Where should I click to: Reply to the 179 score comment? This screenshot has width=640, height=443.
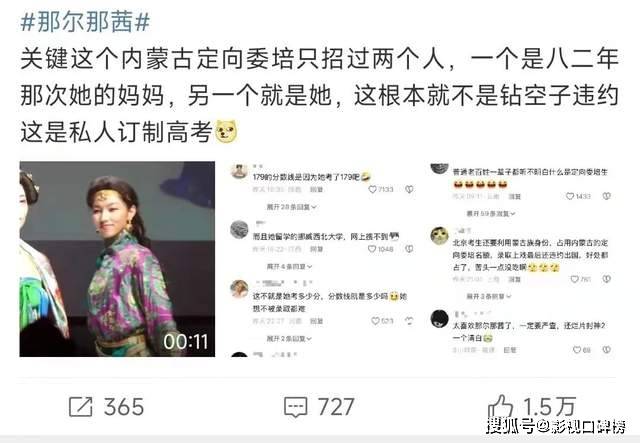point(316,189)
